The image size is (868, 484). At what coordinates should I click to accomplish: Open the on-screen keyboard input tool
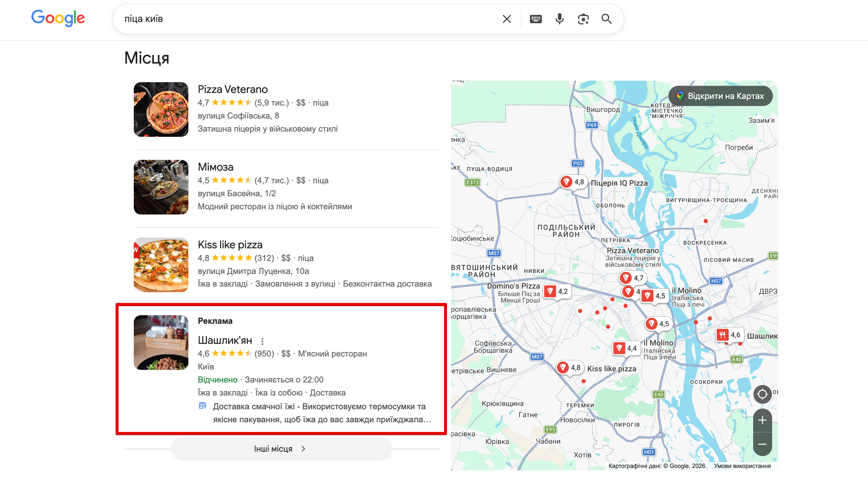point(536,19)
